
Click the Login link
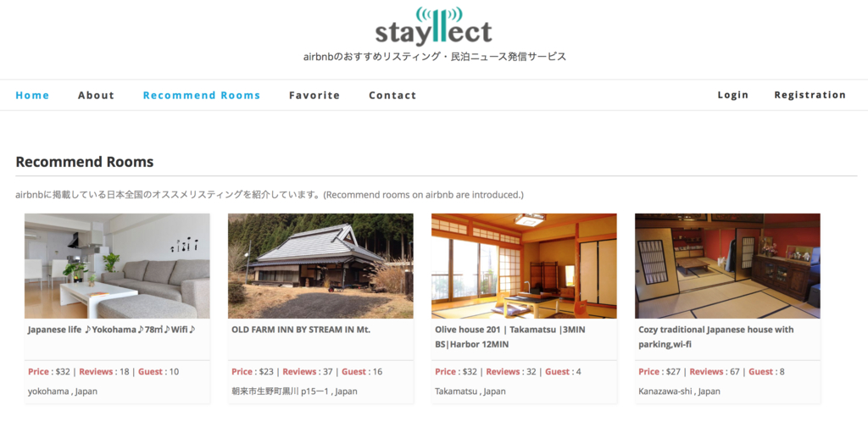(x=733, y=95)
